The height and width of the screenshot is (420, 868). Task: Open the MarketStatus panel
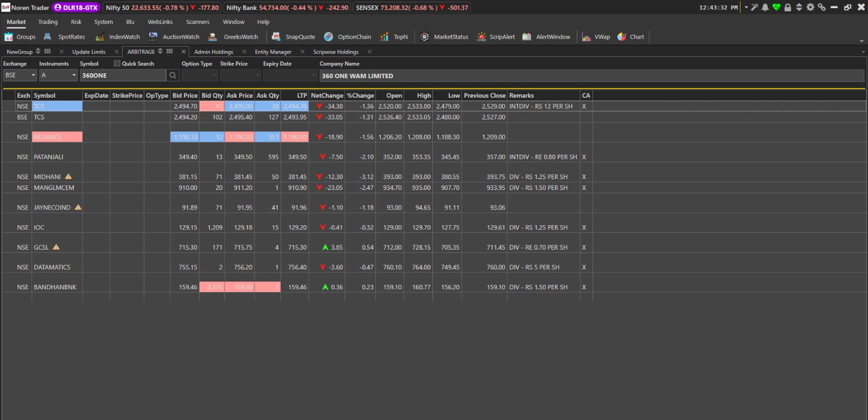click(444, 37)
